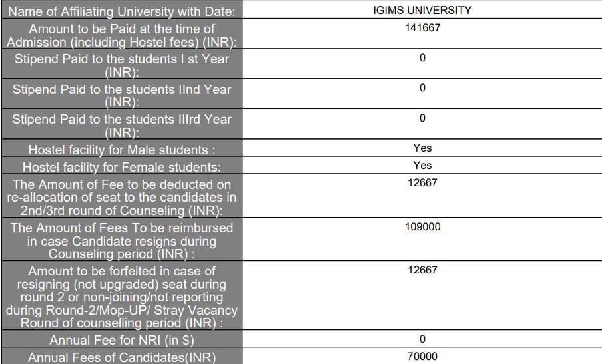602x364 pixels.
Task: Select the Amount to be Paid at Admission label
Action: [x=122, y=35]
